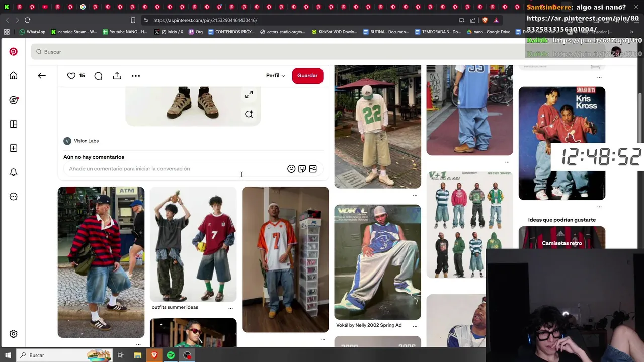644x362 pixels.
Task: Open Kris Kross Smash Hits pin
Action: point(562,143)
